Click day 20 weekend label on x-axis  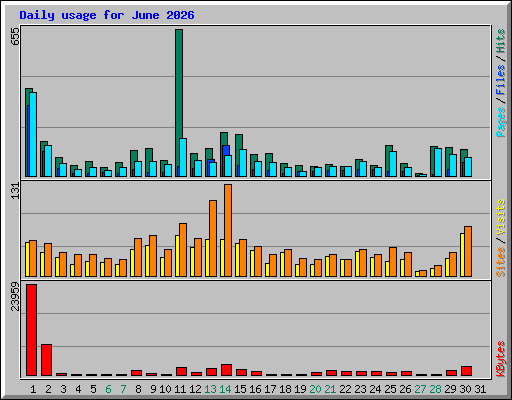coord(315,389)
